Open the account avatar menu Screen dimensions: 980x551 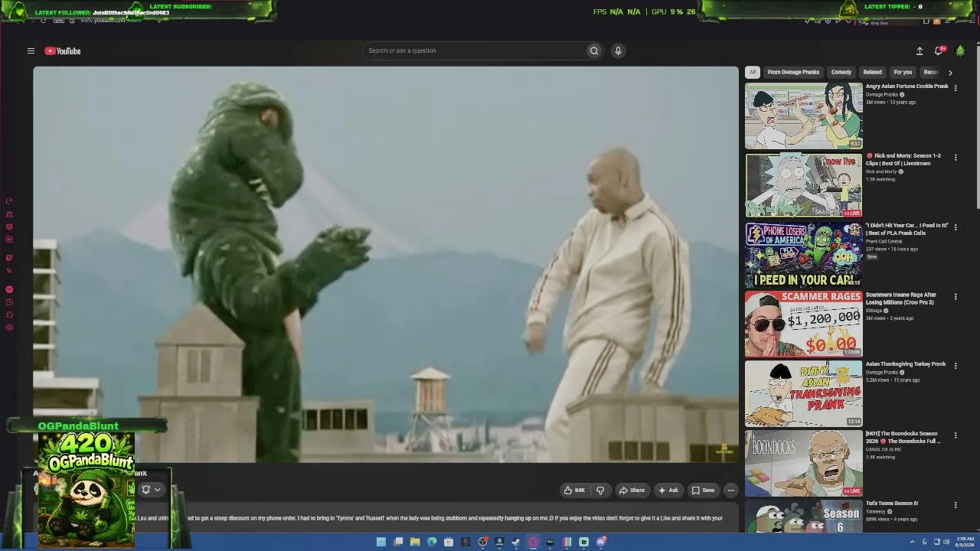pyautogui.click(x=960, y=51)
